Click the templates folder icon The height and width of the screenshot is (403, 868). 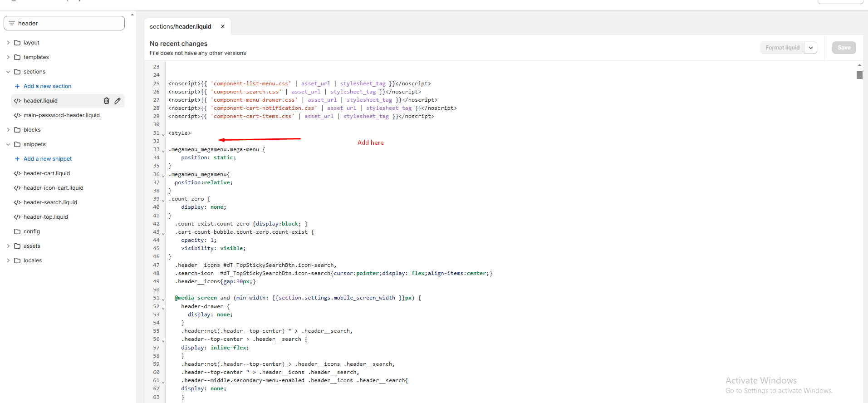(x=17, y=57)
